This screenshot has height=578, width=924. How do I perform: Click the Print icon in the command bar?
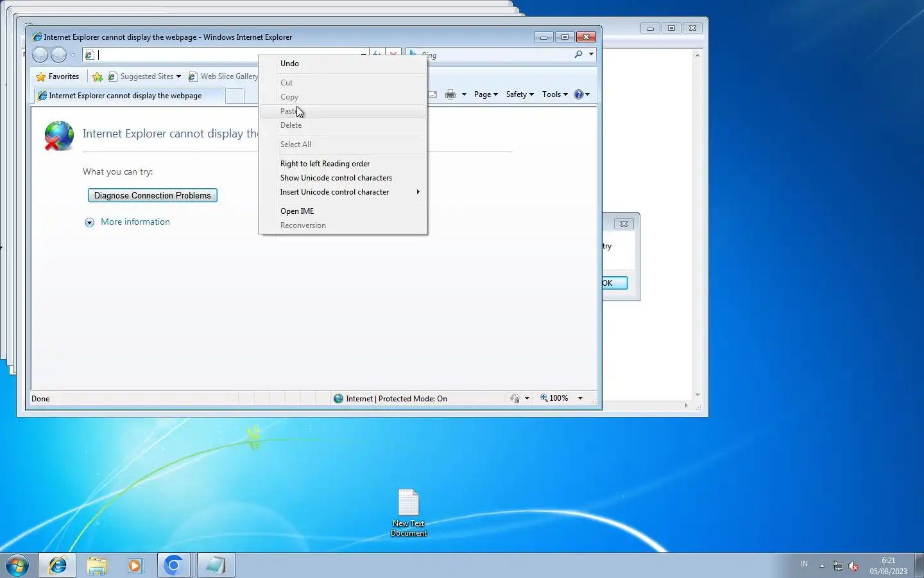pos(450,94)
